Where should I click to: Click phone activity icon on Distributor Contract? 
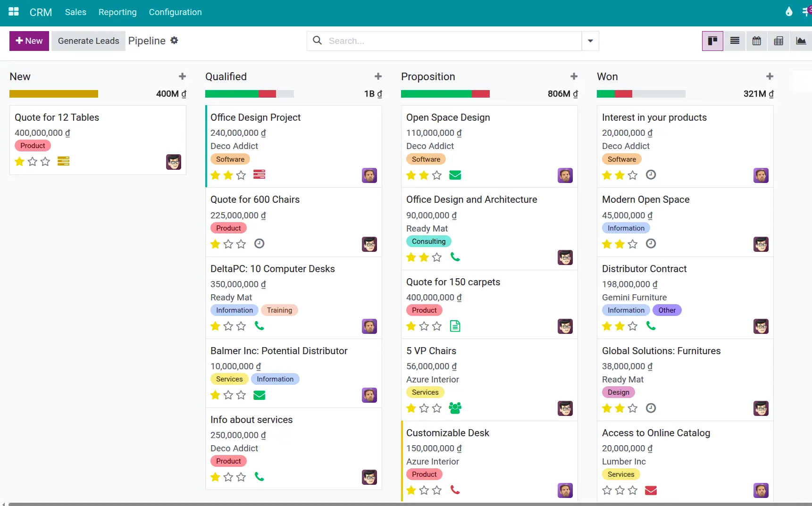(651, 326)
